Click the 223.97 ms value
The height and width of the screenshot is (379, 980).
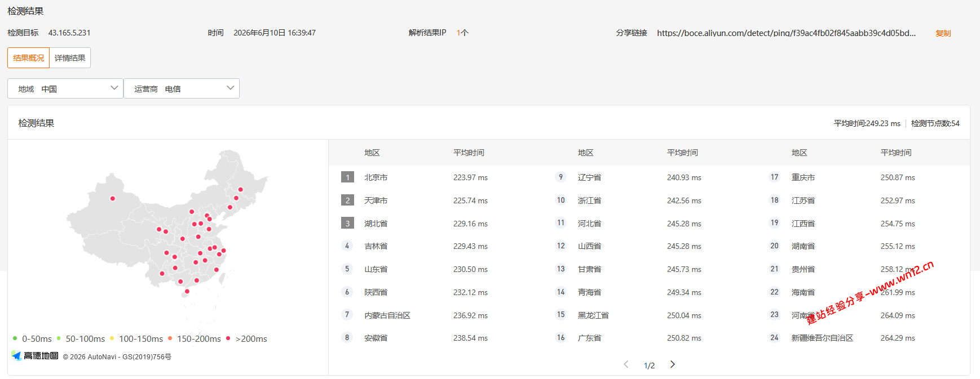pyautogui.click(x=470, y=177)
